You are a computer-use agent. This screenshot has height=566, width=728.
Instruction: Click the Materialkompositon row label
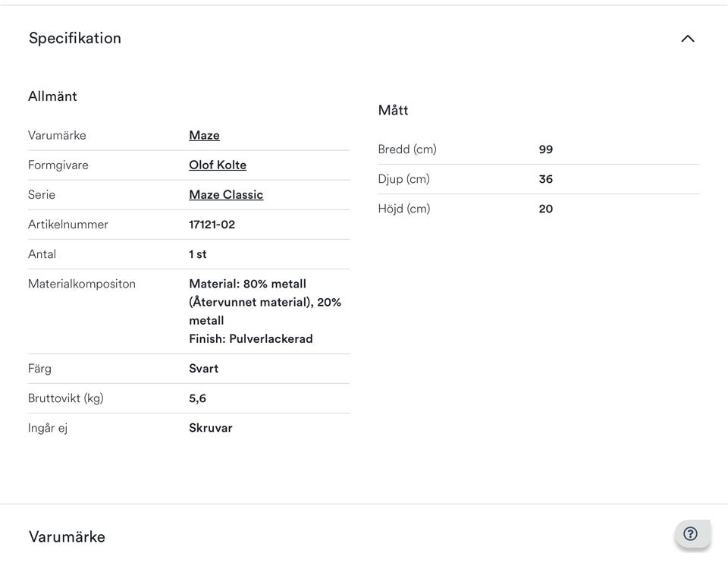[x=82, y=284]
